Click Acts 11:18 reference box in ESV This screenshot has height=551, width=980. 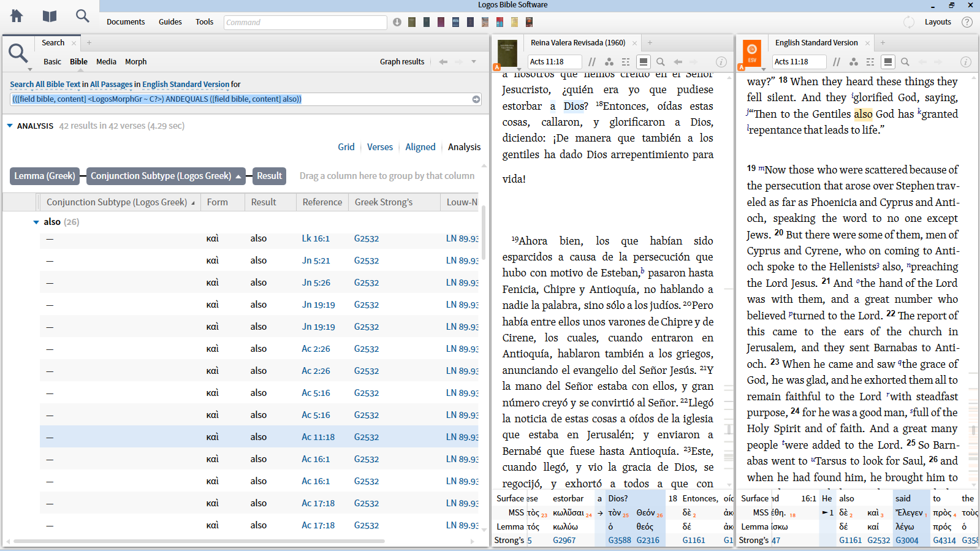point(799,62)
